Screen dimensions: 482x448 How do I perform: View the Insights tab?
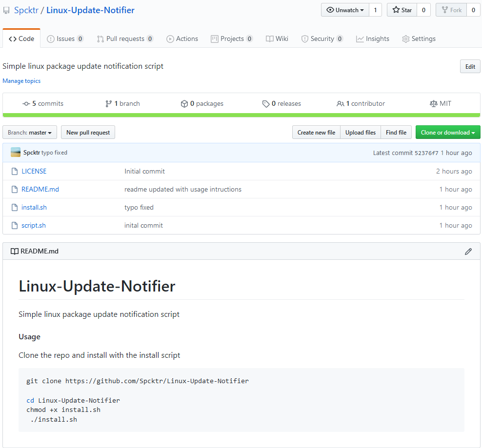pos(373,39)
